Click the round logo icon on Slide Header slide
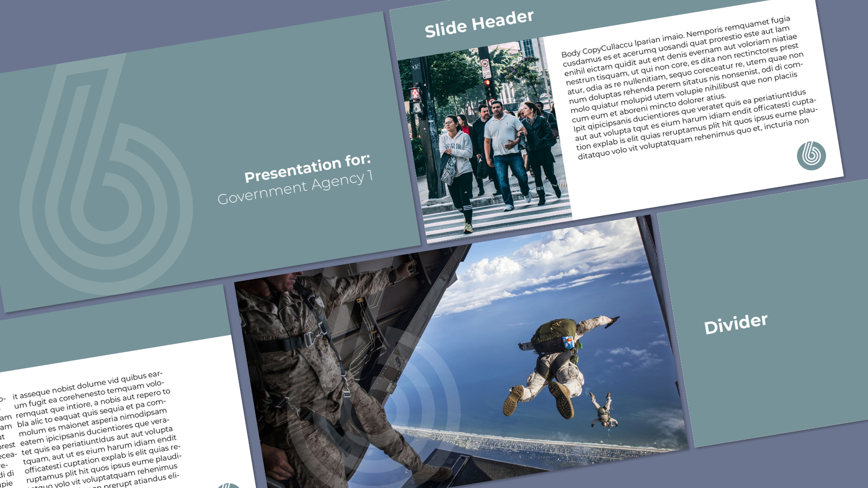Image resolution: width=868 pixels, height=488 pixels. (x=811, y=155)
